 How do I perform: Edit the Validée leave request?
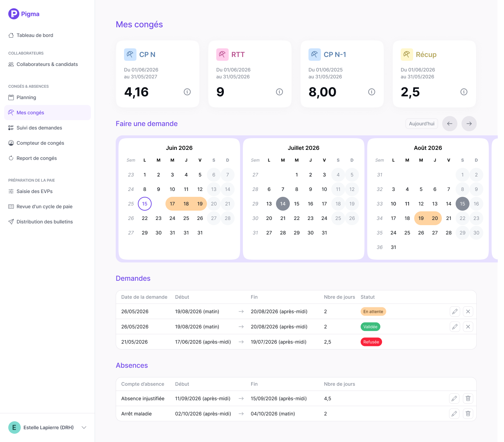click(x=455, y=327)
